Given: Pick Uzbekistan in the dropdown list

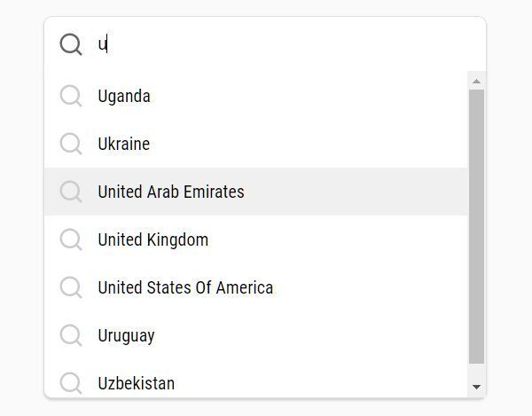Looking at the screenshot, I should pos(137,383).
